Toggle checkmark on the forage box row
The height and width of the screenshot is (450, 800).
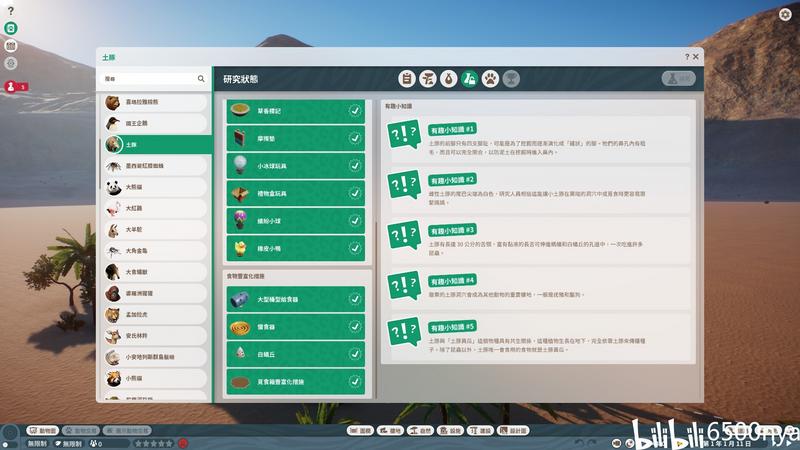[x=355, y=381]
